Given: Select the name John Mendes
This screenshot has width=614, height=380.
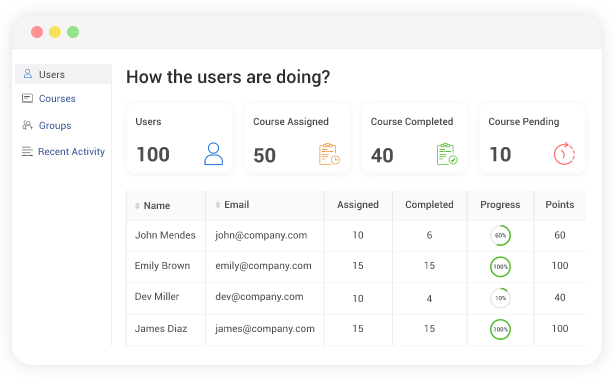Looking at the screenshot, I should click(x=165, y=235).
